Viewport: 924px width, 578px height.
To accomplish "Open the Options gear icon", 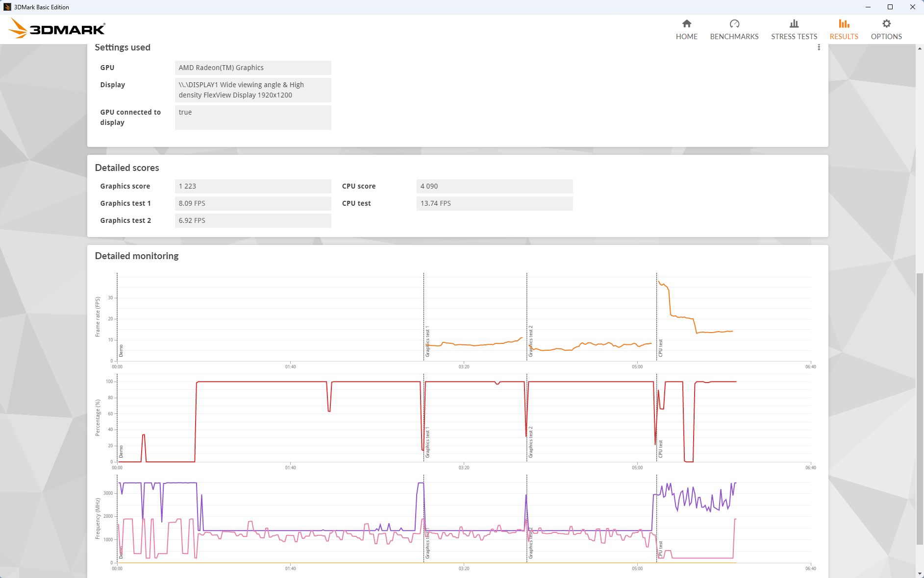I will click(886, 24).
